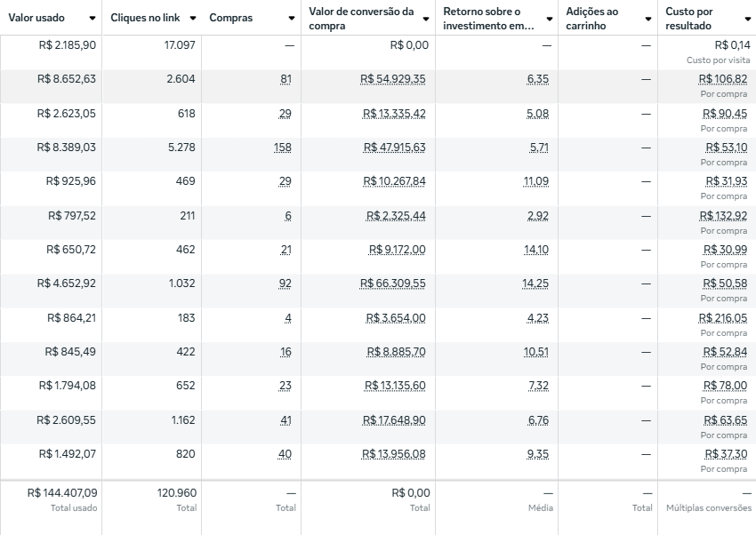This screenshot has height=535, width=756.
Task: Open the Cliques no link column dropdown arrow
Action: pyautogui.click(x=193, y=19)
